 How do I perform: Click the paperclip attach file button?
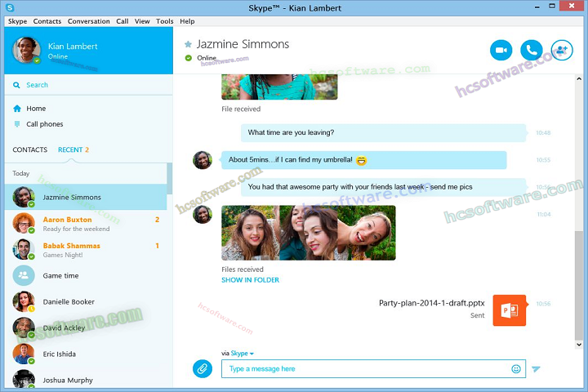click(x=202, y=368)
